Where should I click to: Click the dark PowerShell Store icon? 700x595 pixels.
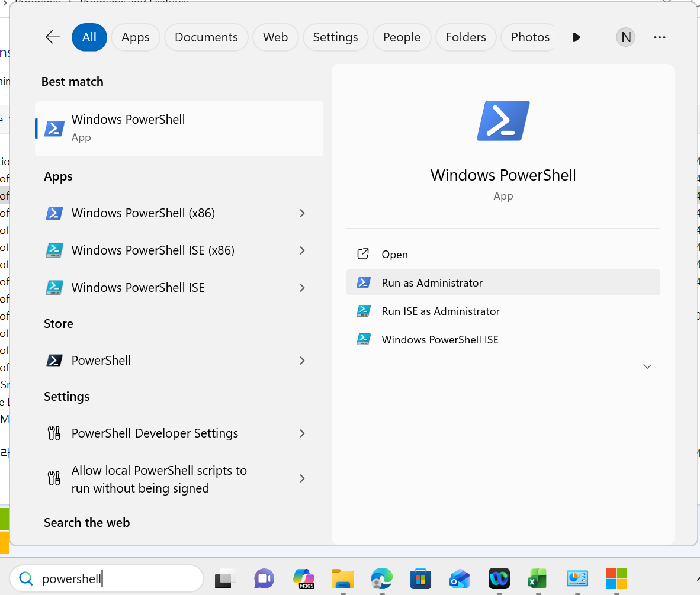pyautogui.click(x=54, y=360)
